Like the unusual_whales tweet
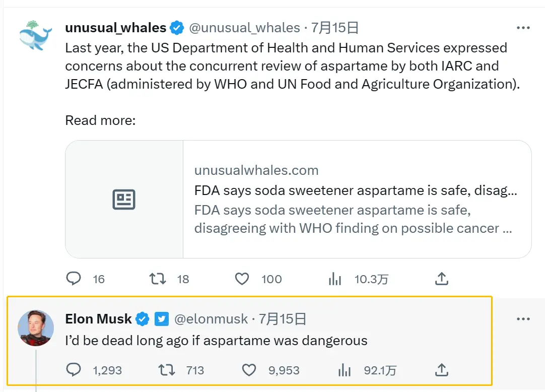This screenshot has width=545, height=392. pyautogui.click(x=242, y=279)
